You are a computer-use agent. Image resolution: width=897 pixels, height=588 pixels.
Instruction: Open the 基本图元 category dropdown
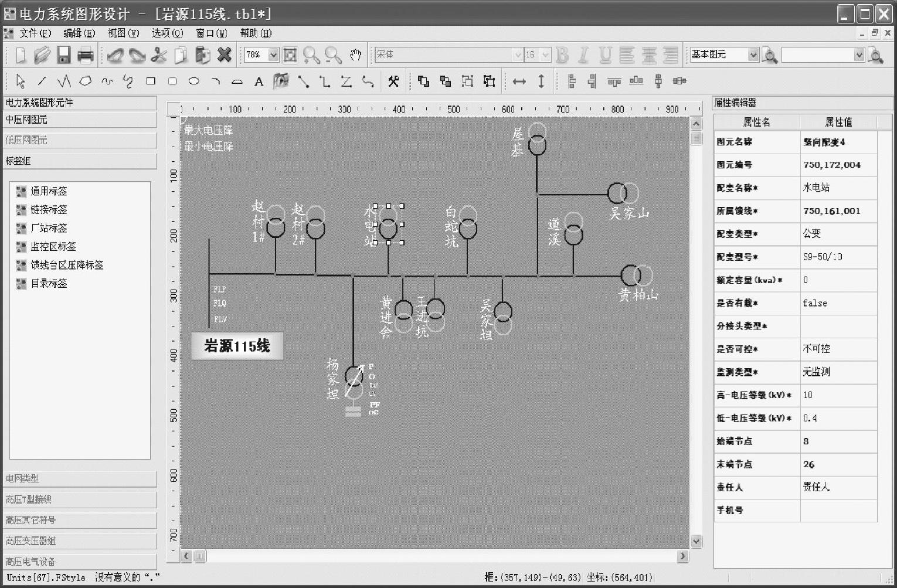[753, 55]
